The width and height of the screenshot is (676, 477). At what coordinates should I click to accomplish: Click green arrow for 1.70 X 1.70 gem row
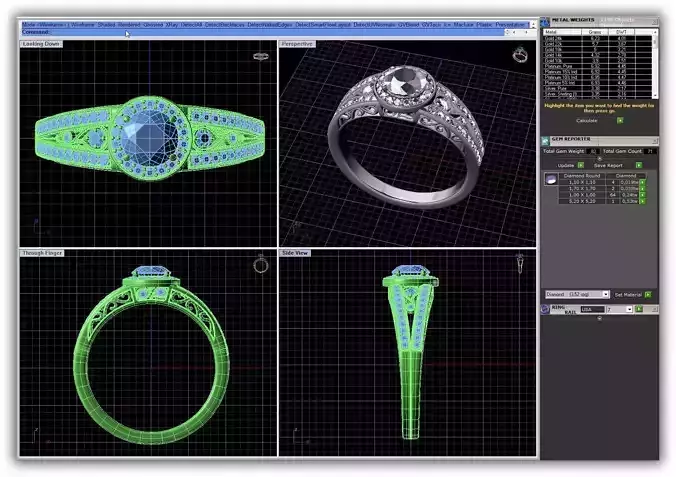coord(642,189)
